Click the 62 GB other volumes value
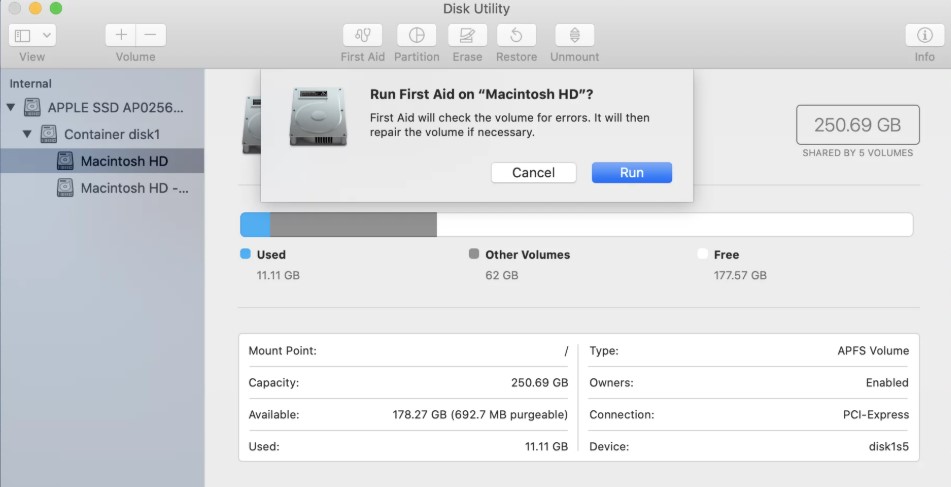Image resolution: width=951 pixels, height=487 pixels. pos(502,275)
